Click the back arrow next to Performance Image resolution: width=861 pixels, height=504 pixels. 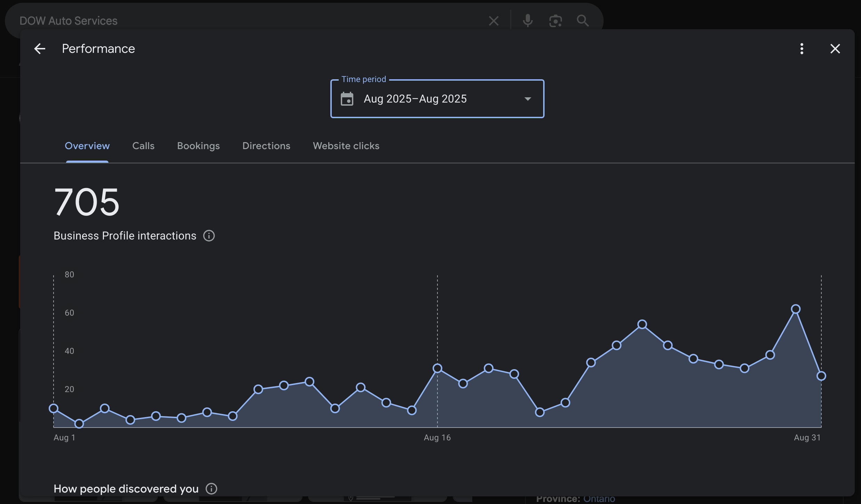coord(40,49)
